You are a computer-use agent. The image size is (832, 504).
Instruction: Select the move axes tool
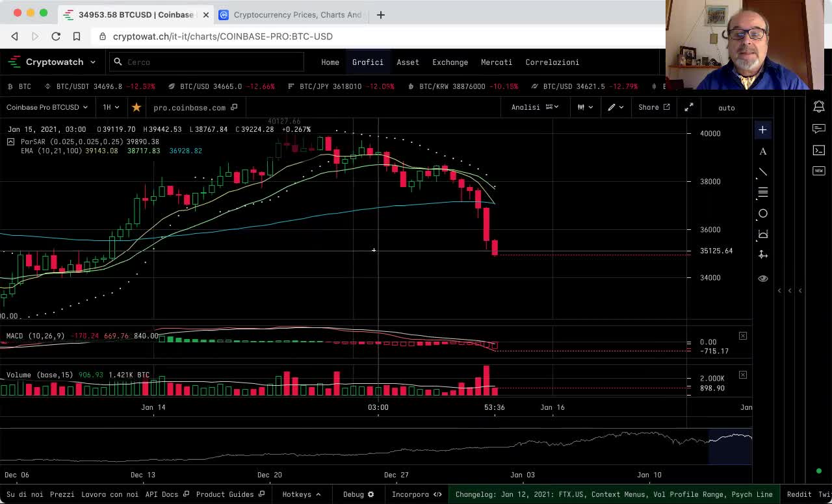tap(763, 255)
